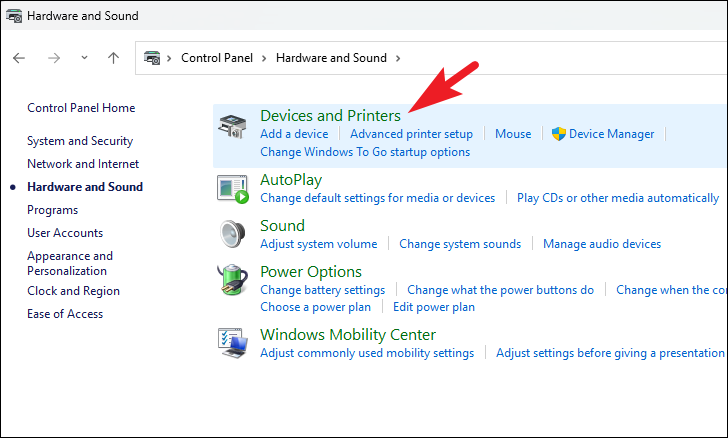Image resolution: width=728 pixels, height=438 pixels.
Task: Open Manage audio devices
Action: pyautogui.click(x=602, y=244)
